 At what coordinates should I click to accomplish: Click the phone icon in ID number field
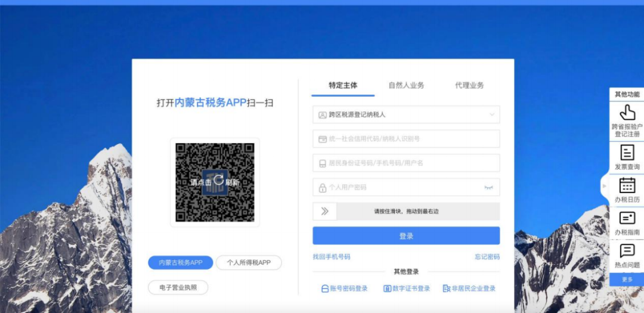coord(323,163)
